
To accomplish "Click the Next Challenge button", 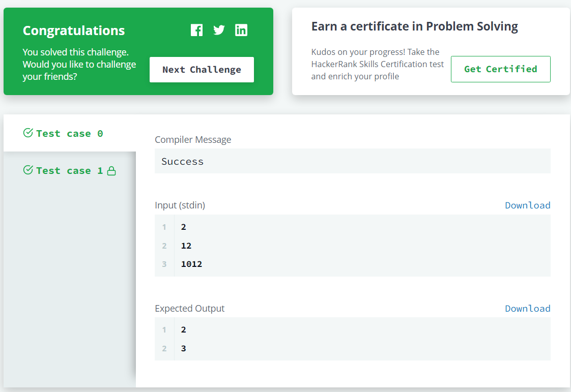I will click(202, 70).
